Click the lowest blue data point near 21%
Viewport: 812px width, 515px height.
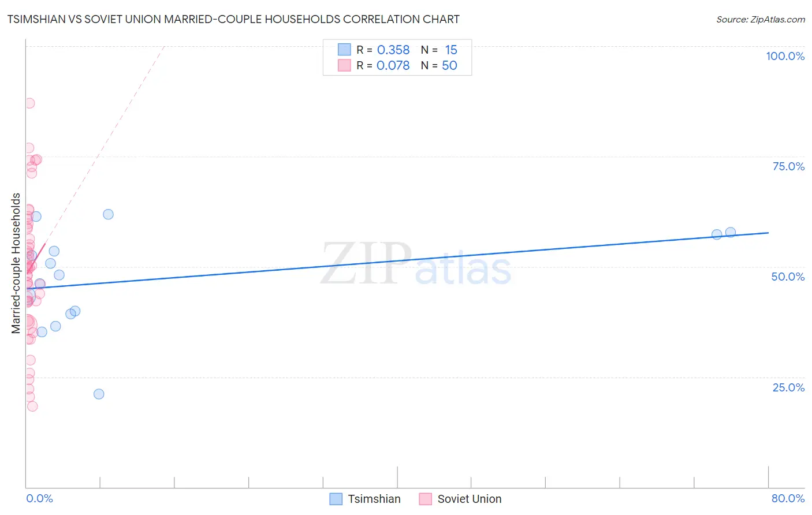tap(99, 394)
